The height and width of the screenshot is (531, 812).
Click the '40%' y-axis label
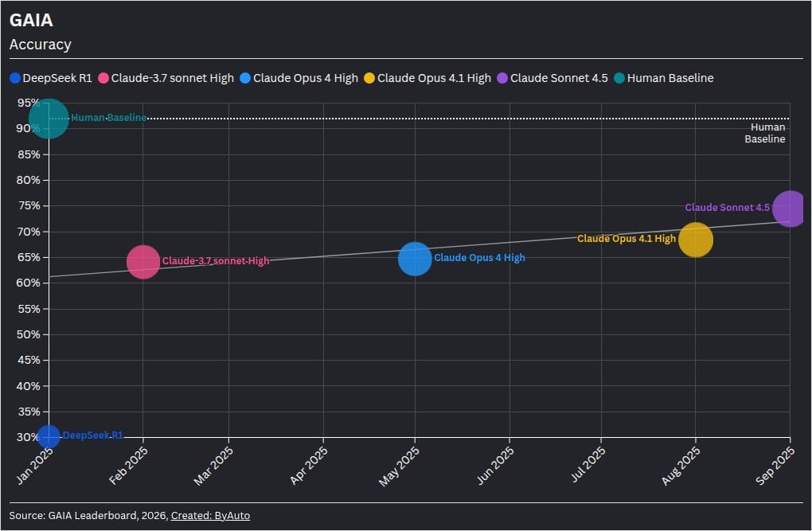[x=29, y=386]
